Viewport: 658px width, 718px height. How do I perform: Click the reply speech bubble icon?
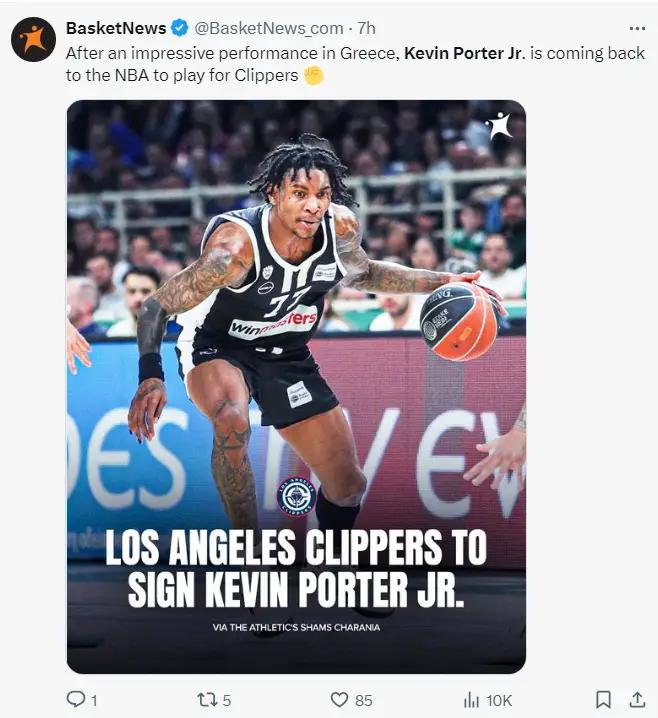pyautogui.click(x=75, y=699)
